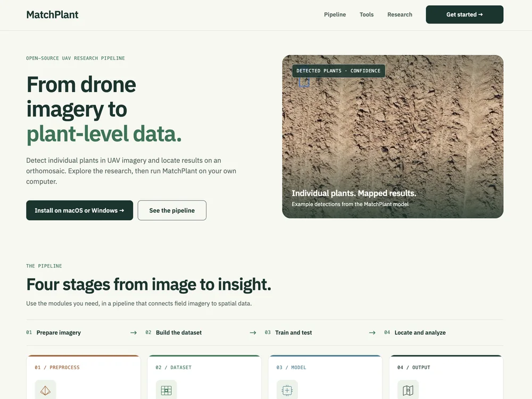The height and width of the screenshot is (399, 532).
Task: Click 'Four stages from image to insight.' heading
Action: 148,284
